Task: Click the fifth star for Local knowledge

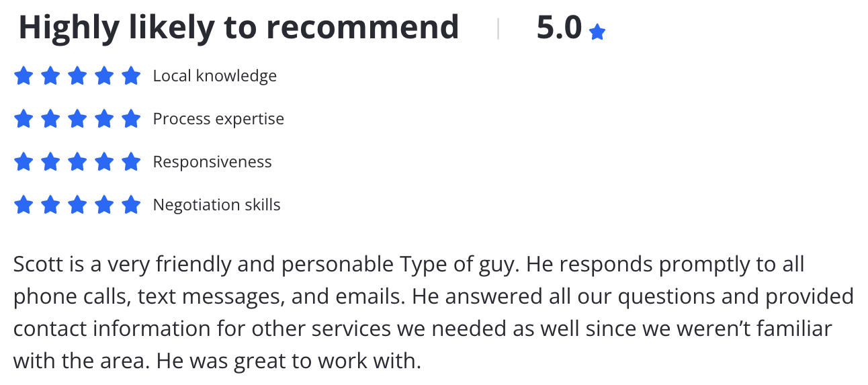Action: coord(131,76)
